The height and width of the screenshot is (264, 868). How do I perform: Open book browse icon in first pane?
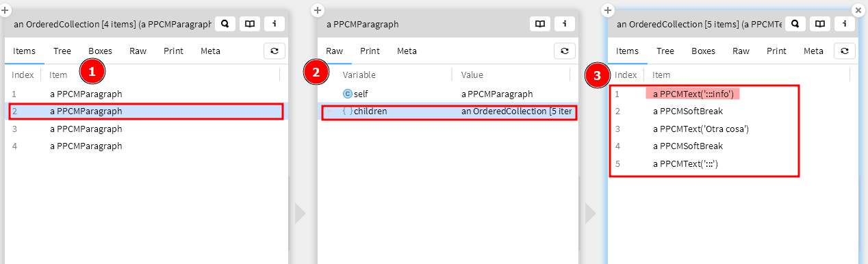pos(250,24)
